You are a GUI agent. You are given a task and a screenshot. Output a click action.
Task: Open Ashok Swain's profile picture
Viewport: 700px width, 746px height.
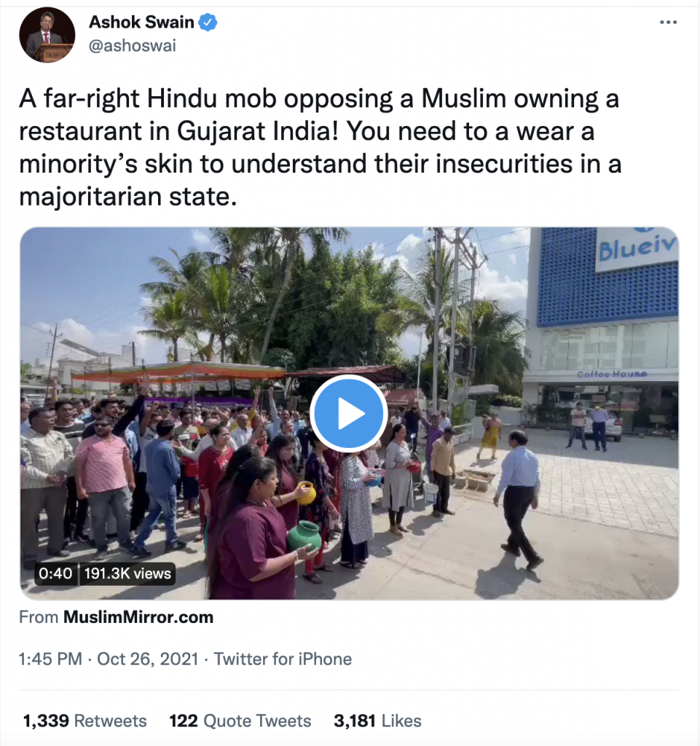click(47, 35)
